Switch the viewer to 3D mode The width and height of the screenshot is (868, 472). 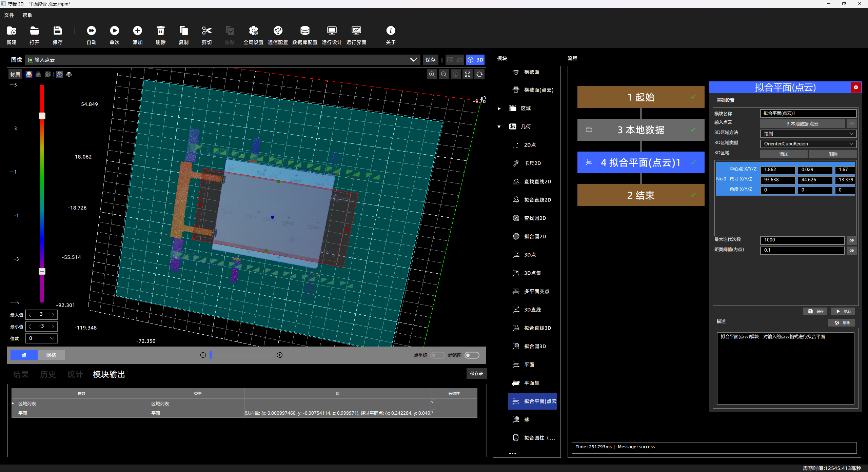pos(475,60)
